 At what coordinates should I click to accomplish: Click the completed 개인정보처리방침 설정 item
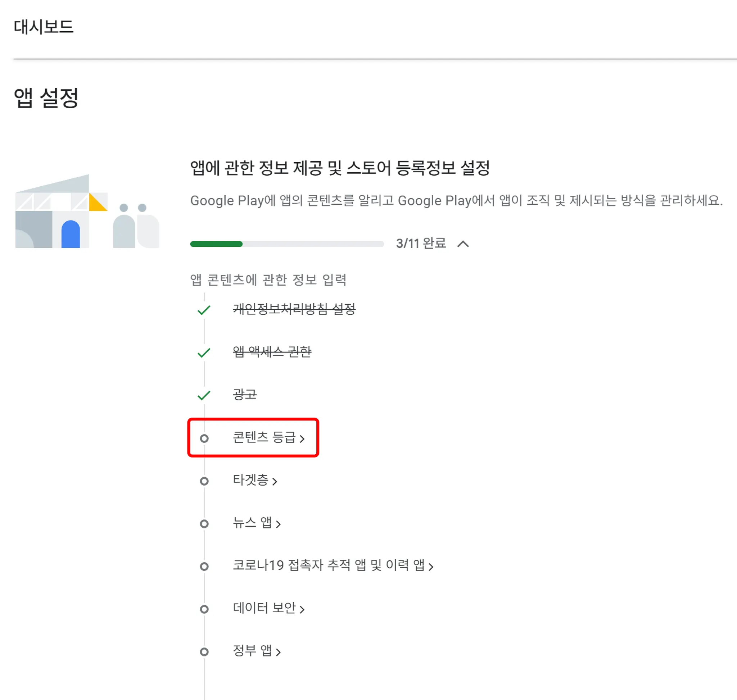point(294,309)
